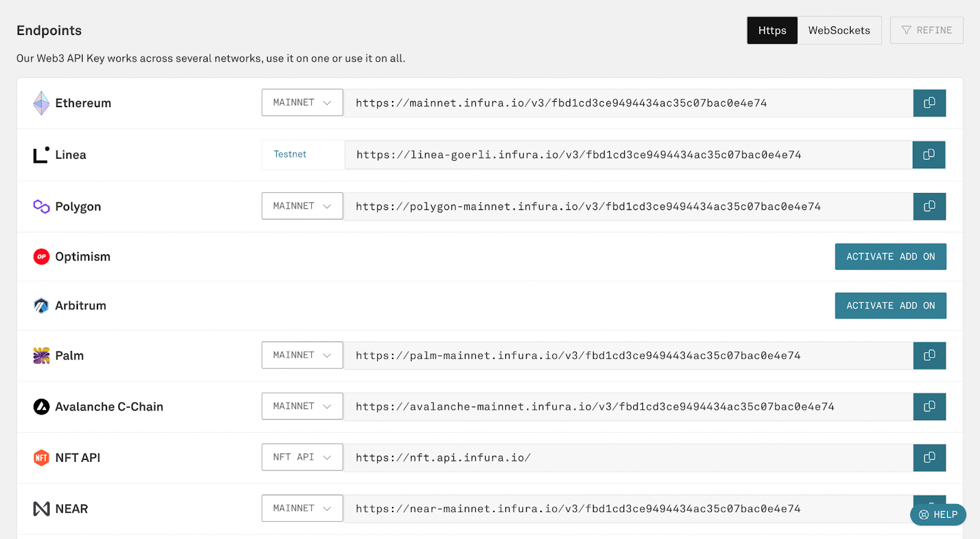Click the Polygon network name
This screenshot has width=980, height=539.
click(x=78, y=207)
